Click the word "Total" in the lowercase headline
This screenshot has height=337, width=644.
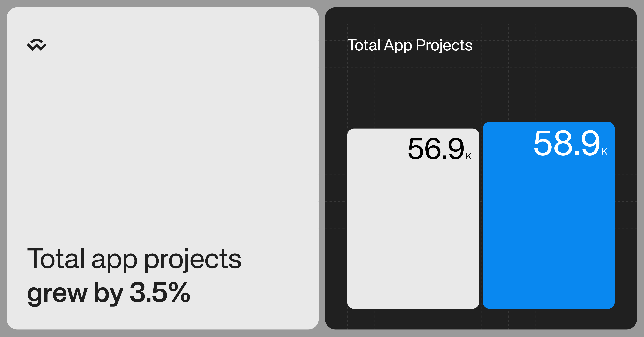pos(56,259)
